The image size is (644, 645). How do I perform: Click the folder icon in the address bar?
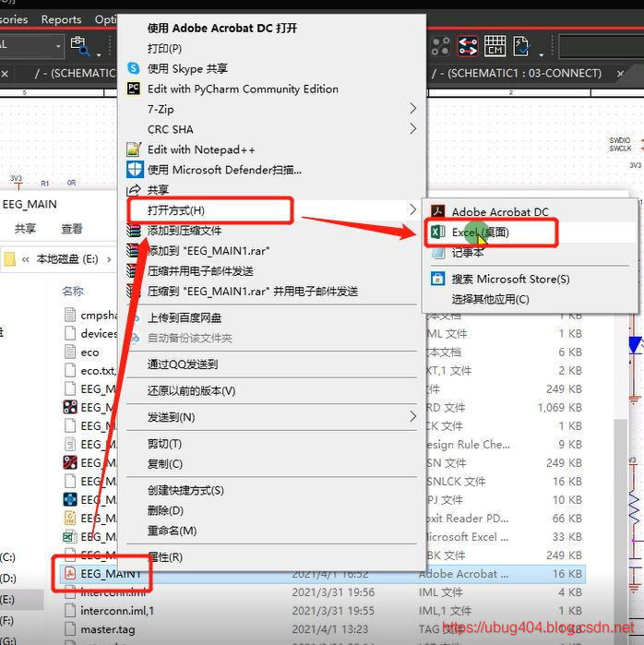coord(9,259)
